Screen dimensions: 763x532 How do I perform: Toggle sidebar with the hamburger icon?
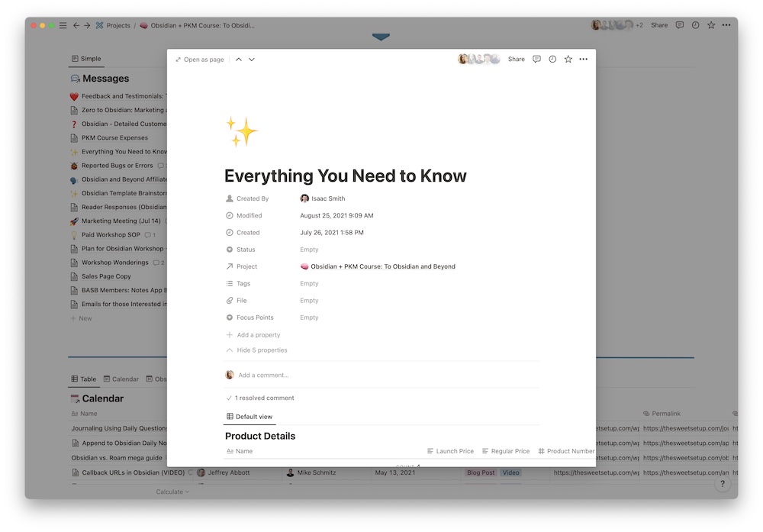[x=63, y=25]
